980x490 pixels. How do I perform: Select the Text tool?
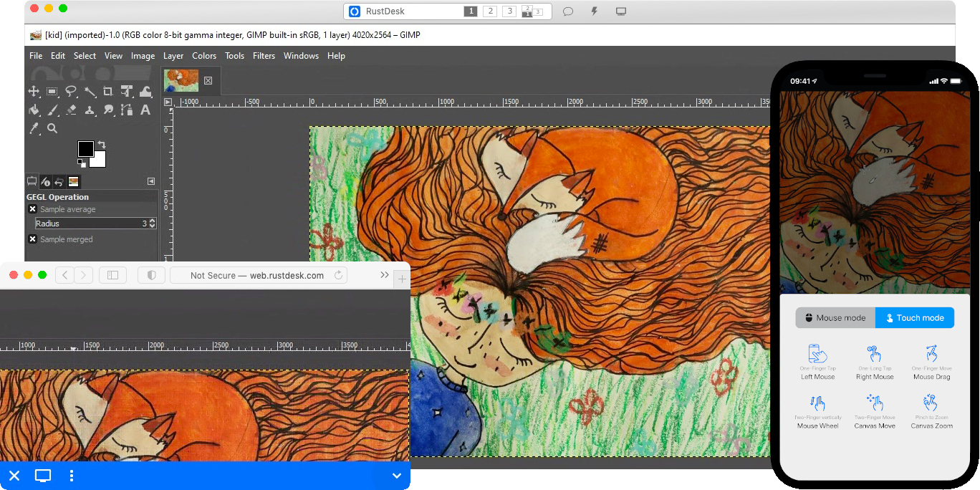(x=145, y=110)
